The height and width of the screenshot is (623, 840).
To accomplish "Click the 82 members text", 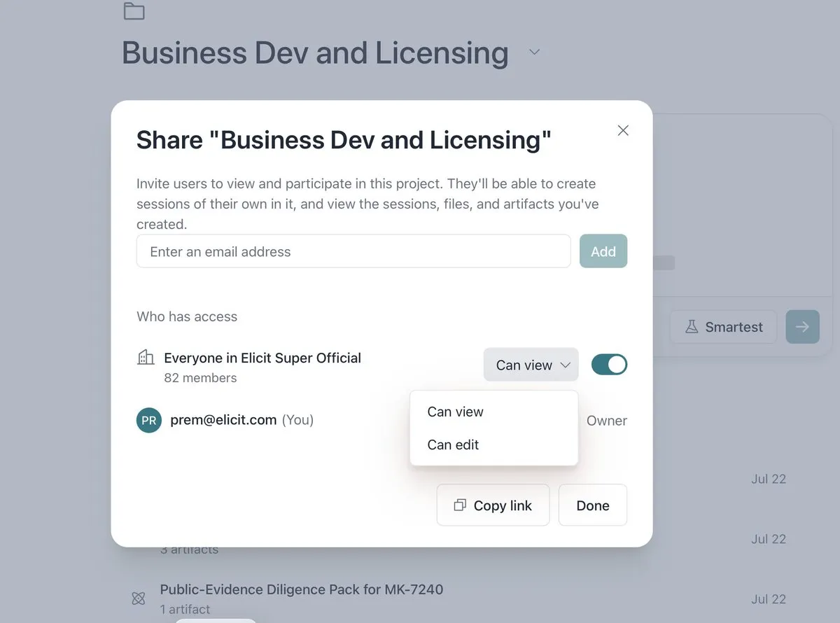I will pyautogui.click(x=200, y=378).
